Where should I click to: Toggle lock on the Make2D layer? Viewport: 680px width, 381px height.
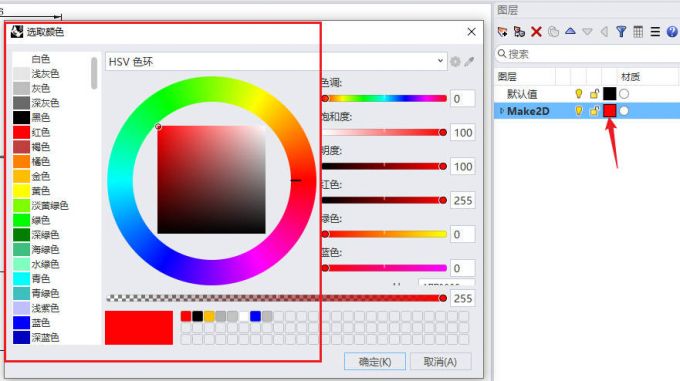coord(594,111)
